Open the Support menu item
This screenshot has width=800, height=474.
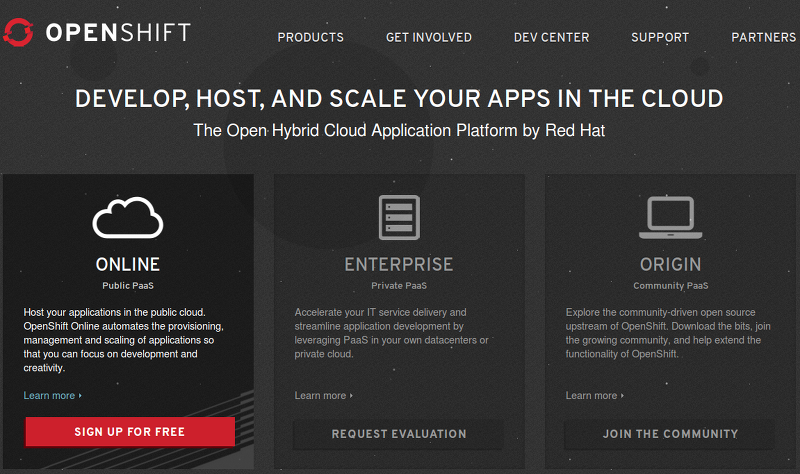(660, 37)
